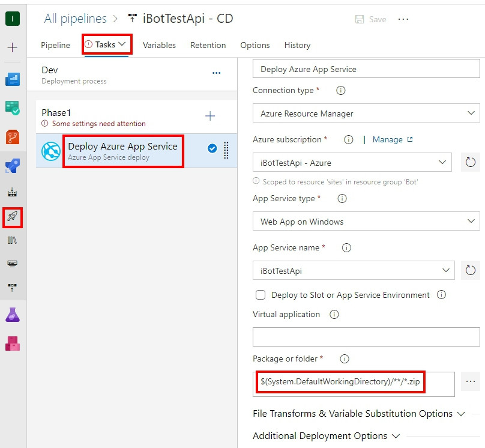Go to All pipelines breadcrumb
Viewport: 485px width, 448px height.
coord(75,19)
